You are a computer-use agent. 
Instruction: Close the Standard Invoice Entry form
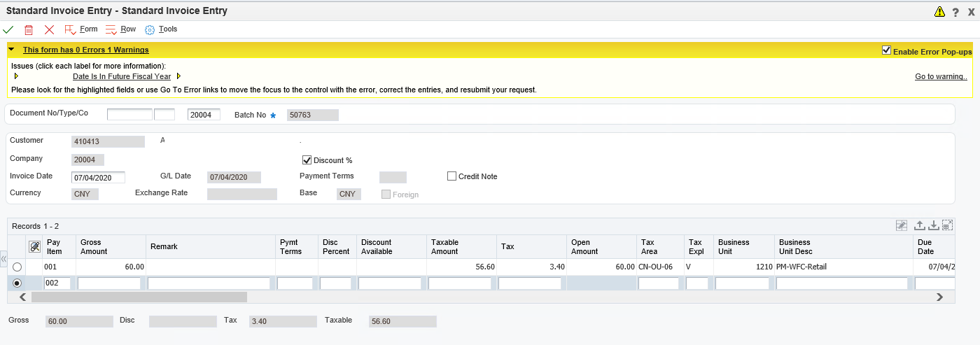[x=971, y=12]
